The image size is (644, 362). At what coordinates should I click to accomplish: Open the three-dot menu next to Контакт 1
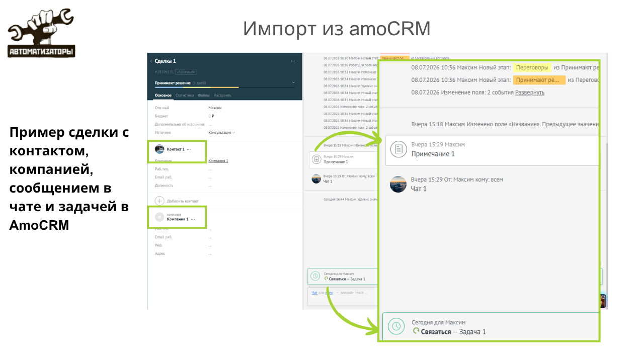pos(189,149)
